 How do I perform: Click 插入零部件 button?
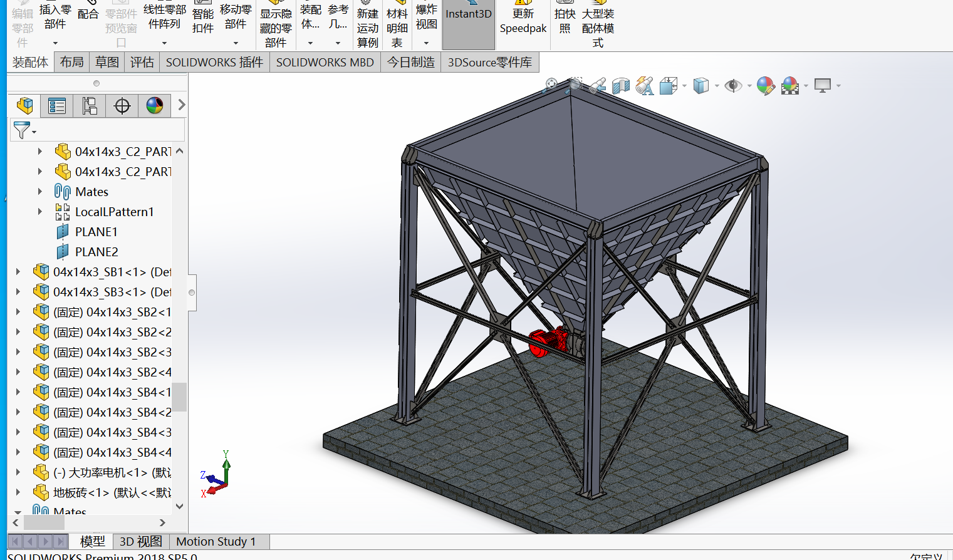pyautogui.click(x=55, y=16)
